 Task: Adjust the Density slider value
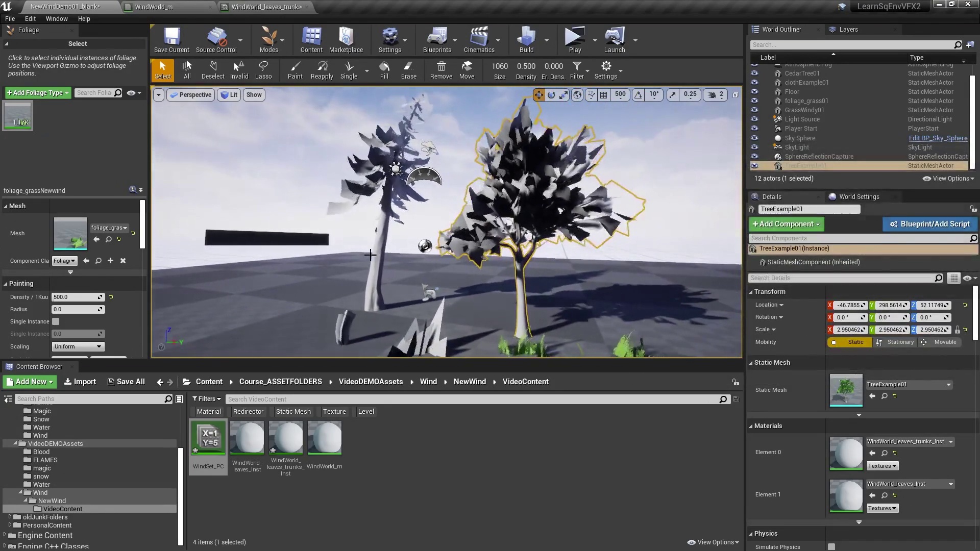coord(76,296)
